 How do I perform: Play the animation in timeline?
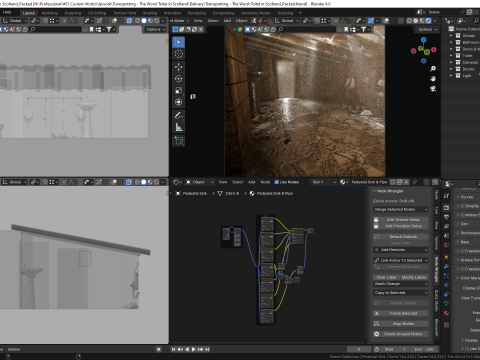[x=193, y=349]
